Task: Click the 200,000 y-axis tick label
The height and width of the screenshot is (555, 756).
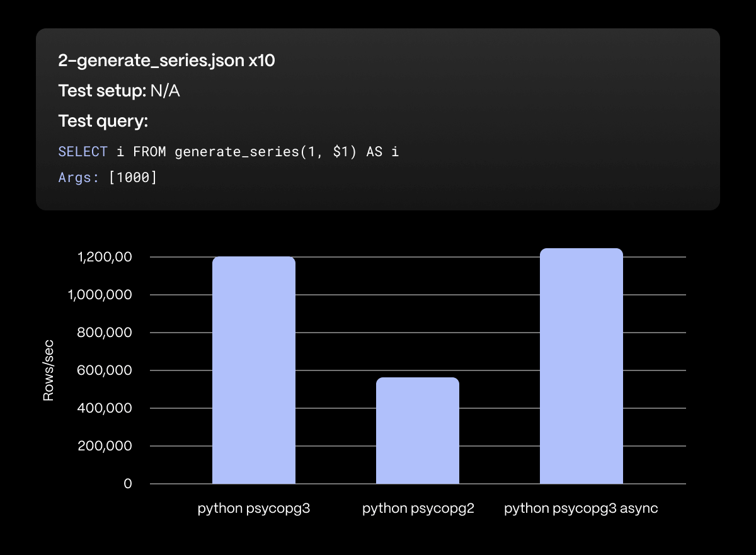Action: [104, 446]
